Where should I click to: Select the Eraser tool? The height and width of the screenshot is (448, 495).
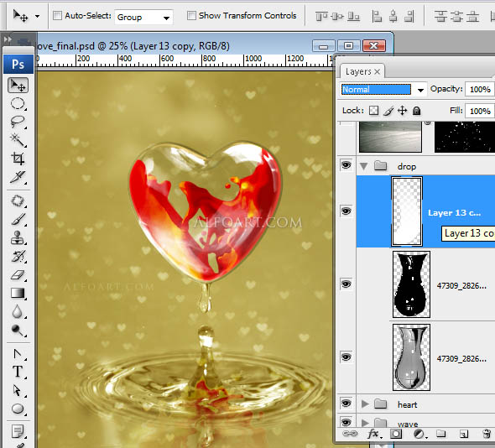(18, 274)
